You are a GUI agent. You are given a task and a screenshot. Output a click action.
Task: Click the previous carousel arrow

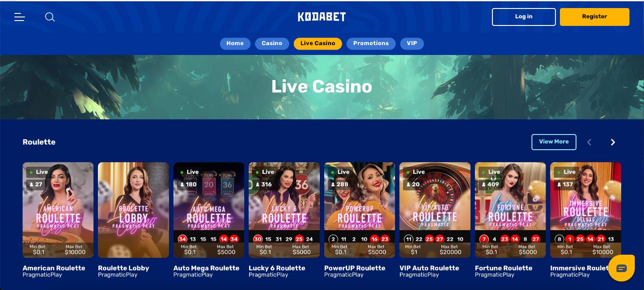[x=589, y=142]
